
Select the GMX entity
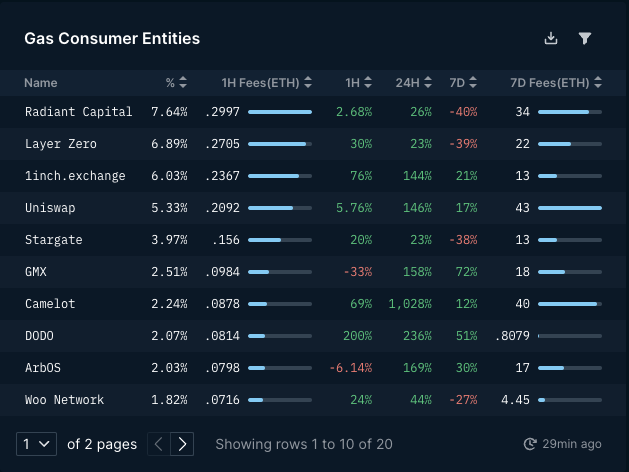click(36, 272)
